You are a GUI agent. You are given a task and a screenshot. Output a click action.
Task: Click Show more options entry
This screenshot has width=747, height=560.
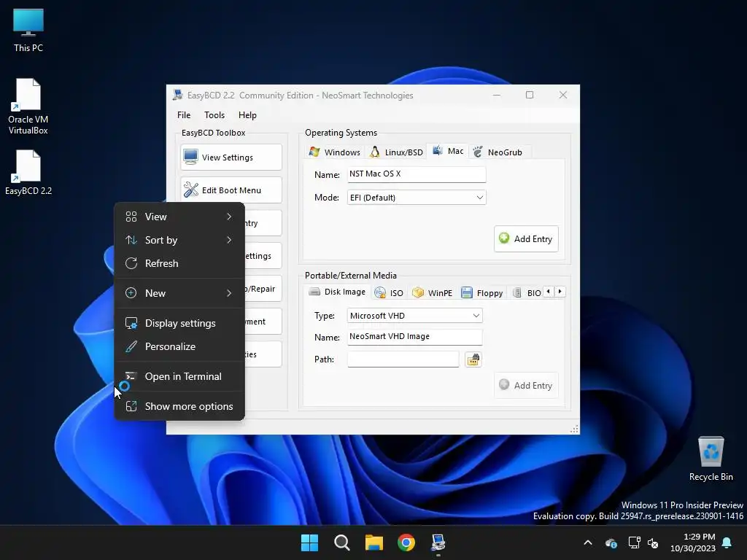(x=179, y=406)
